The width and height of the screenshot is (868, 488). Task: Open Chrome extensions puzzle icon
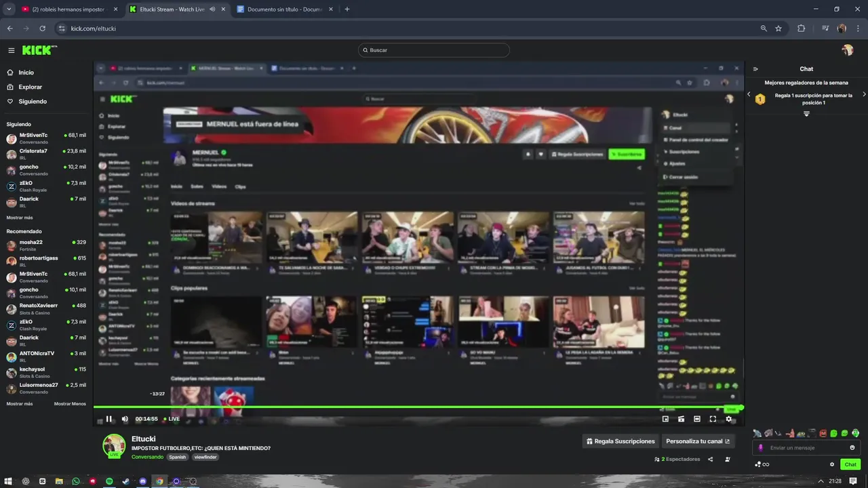(x=802, y=28)
